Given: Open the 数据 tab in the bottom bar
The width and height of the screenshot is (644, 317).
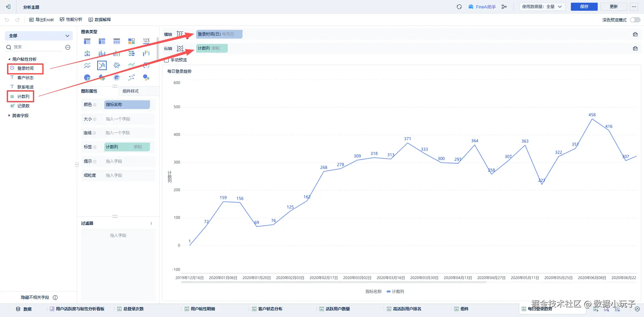Looking at the screenshot, I should 24,309.
